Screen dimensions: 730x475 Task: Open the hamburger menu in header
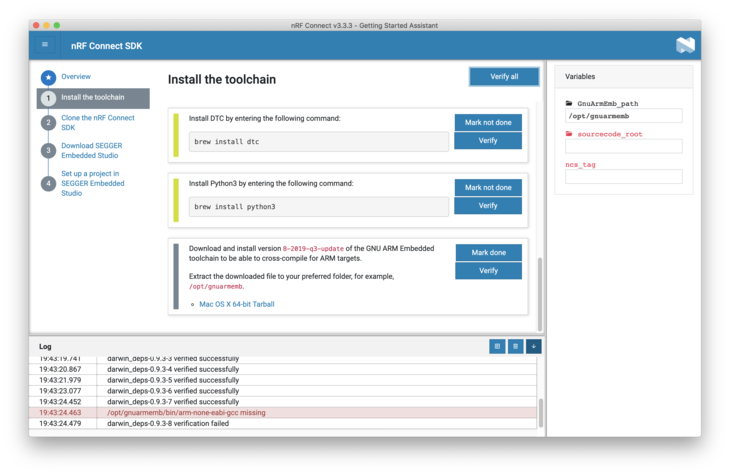[45, 45]
